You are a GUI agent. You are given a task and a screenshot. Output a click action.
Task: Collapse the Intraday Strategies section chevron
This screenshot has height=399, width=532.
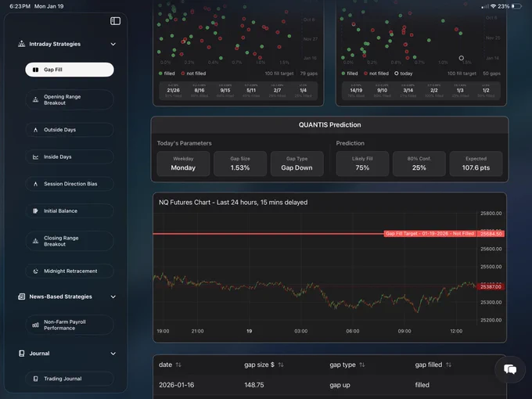[x=113, y=44]
